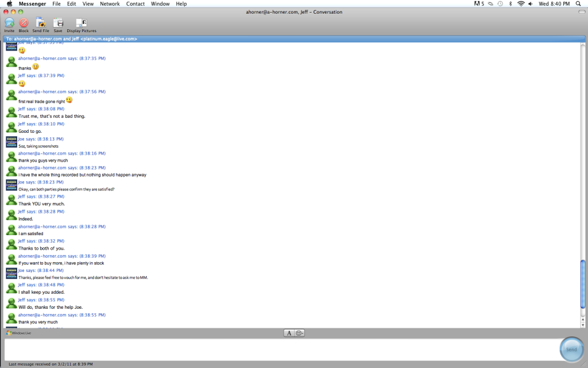This screenshot has height=368, width=588.
Task: Click message 'Soz, taking screenshots'
Action: click(x=38, y=146)
